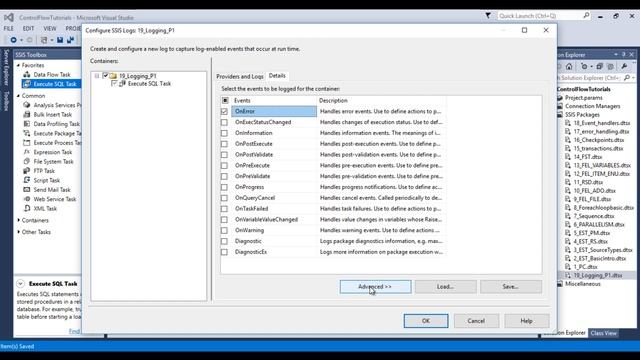Screen dimensions: 640x360
Task: Expand the Other Tasks toolbox group
Action: (18, 232)
